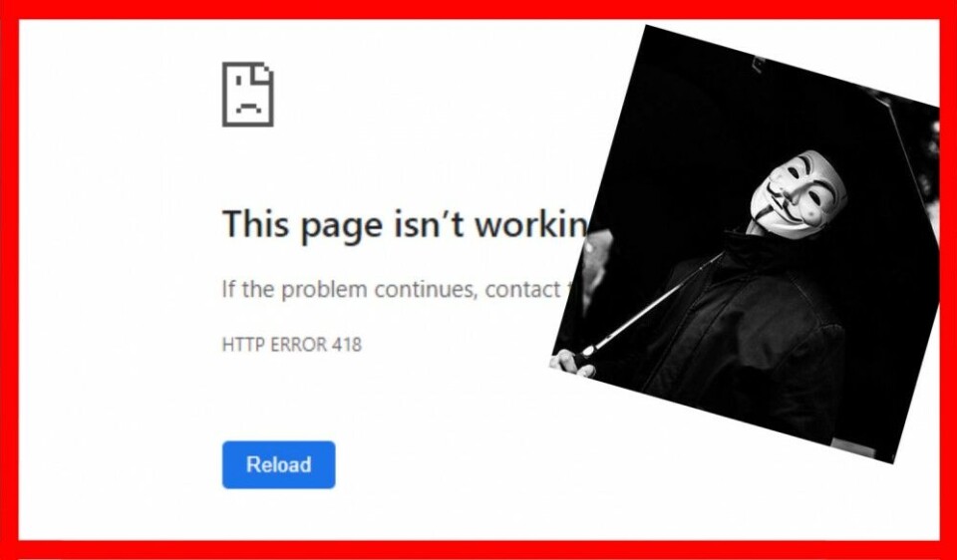Click the sad page error icon

(x=248, y=94)
